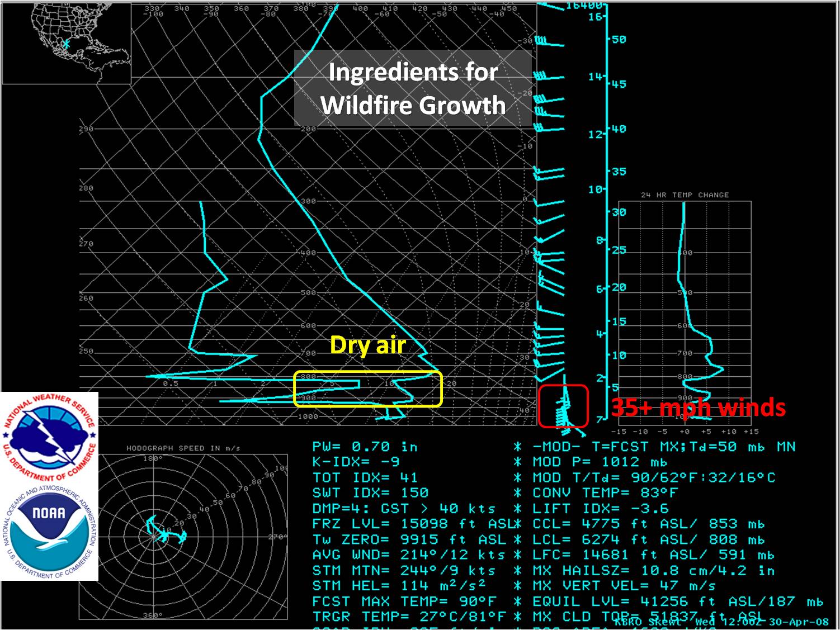
Task: Select the 'FCST MAX TEMP= 90°F' line
Action: pyautogui.click(x=404, y=601)
